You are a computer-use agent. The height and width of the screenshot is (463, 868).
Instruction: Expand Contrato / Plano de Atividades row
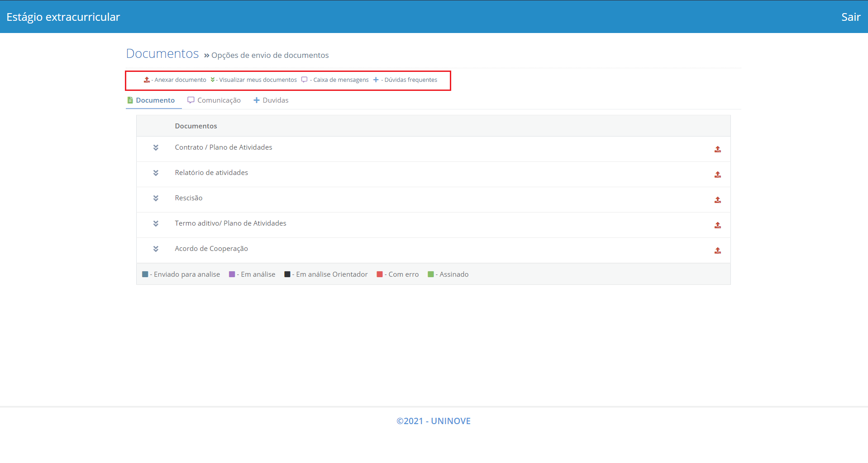click(156, 148)
